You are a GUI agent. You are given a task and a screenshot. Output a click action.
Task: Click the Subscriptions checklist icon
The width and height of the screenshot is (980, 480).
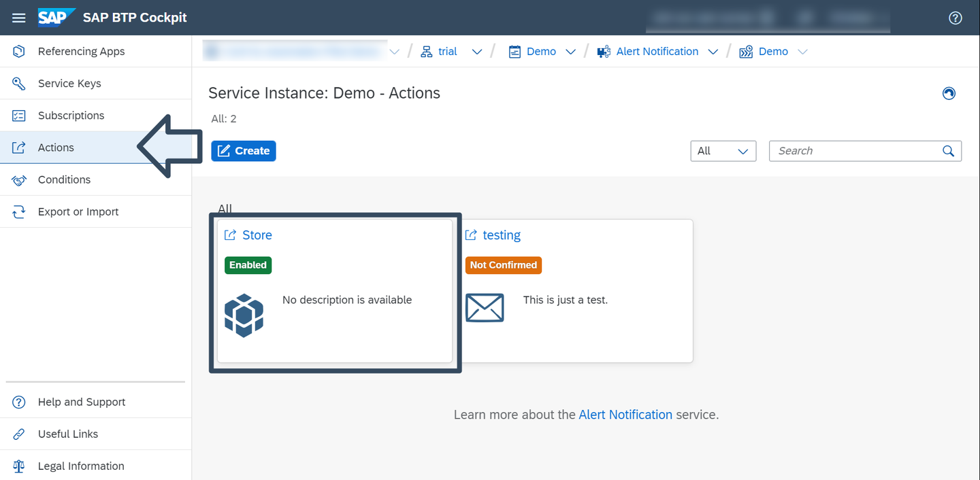[19, 116]
